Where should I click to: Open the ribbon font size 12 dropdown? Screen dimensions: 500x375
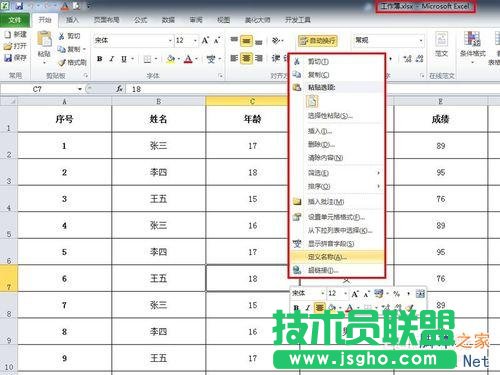(x=195, y=40)
